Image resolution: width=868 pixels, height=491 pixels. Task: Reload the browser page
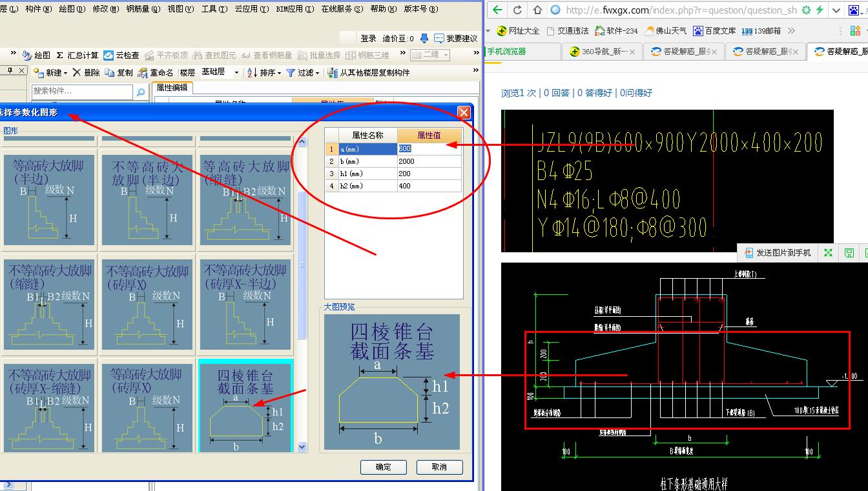tap(517, 10)
